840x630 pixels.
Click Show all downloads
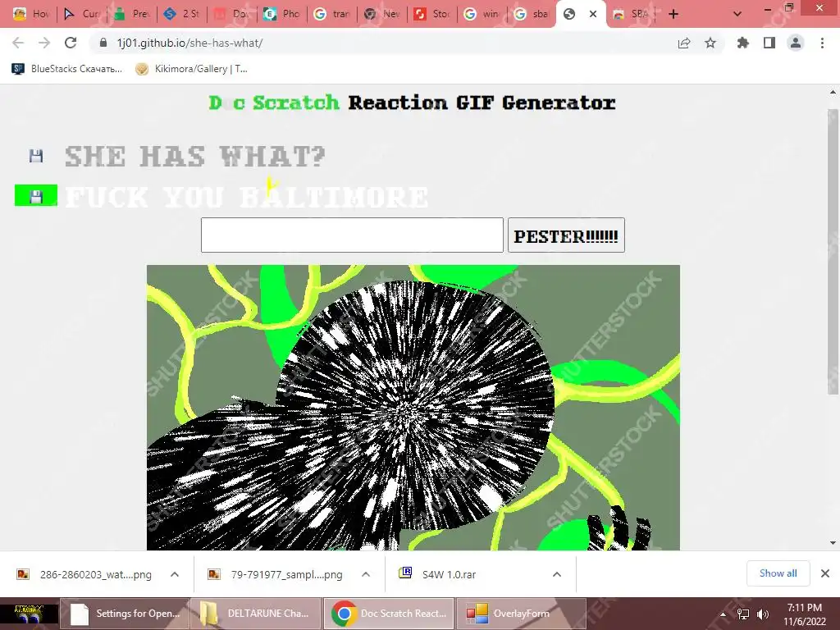click(x=778, y=573)
